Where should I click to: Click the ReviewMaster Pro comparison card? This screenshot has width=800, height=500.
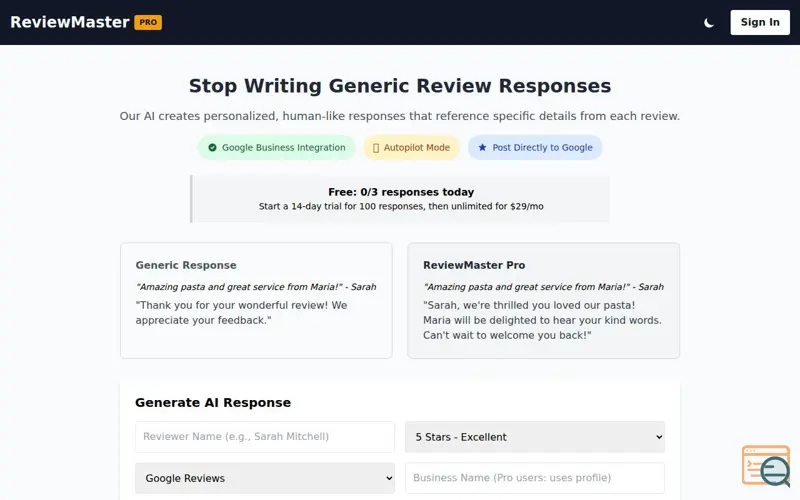543,301
